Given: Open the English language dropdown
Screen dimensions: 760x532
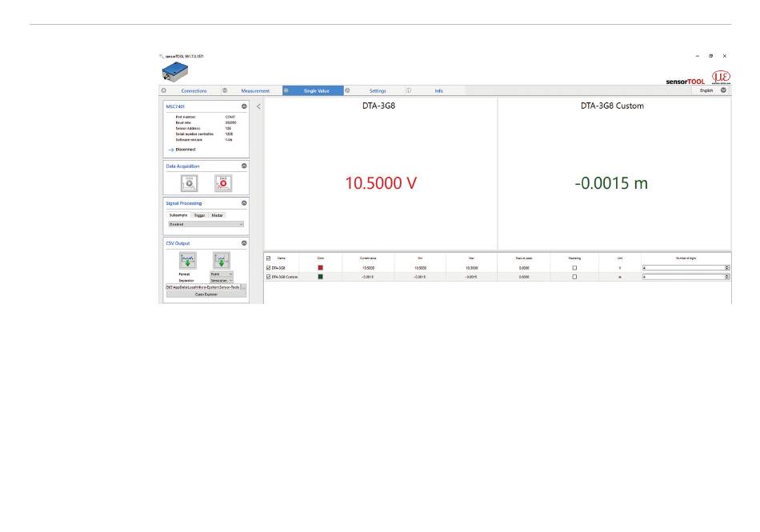Looking at the screenshot, I should (713, 90).
